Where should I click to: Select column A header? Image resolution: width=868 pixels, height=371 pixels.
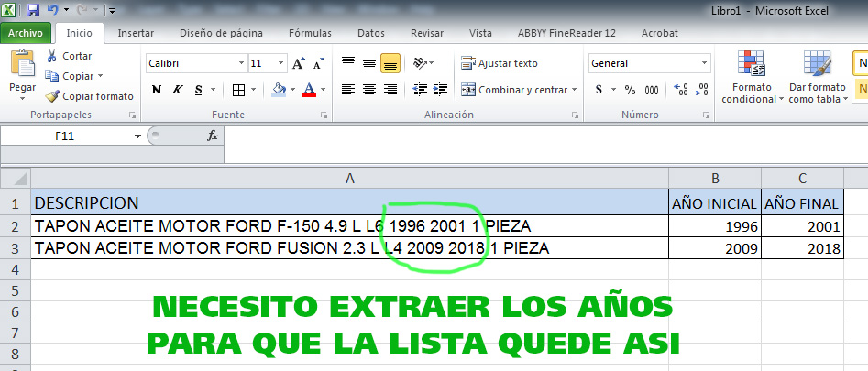pos(349,178)
